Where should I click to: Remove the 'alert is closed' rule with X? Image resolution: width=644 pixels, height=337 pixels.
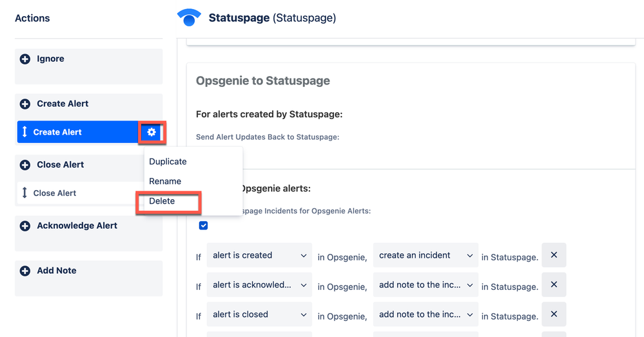[554, 314]
